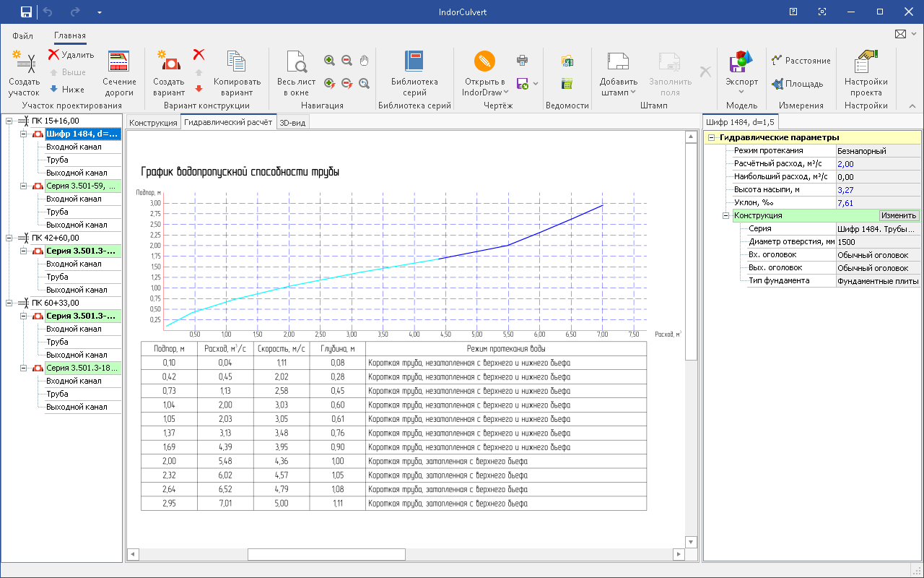Switch to the 3D-вид tab
Screen dimensions: 924x578
coord(292,123)
